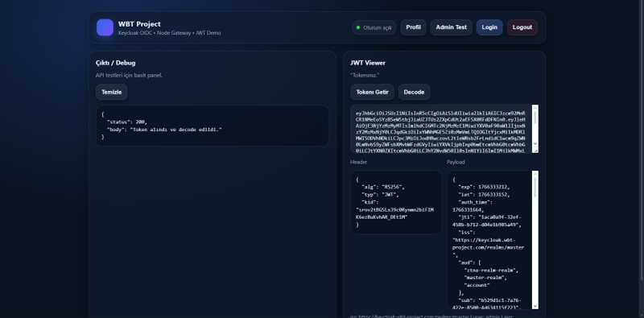Click the Payload panel scrollbar thumb
Viewport: 644px width, 318px height.
coord(535,187)
